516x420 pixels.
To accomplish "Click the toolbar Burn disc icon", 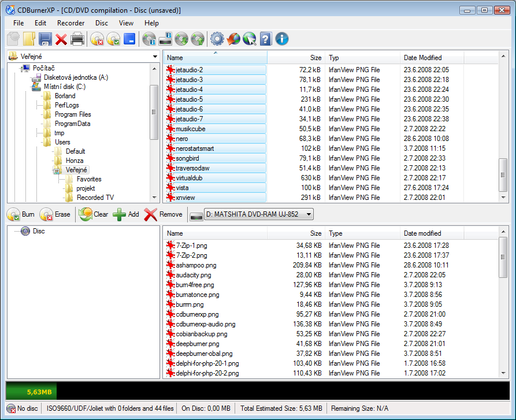I will (113, 39).
